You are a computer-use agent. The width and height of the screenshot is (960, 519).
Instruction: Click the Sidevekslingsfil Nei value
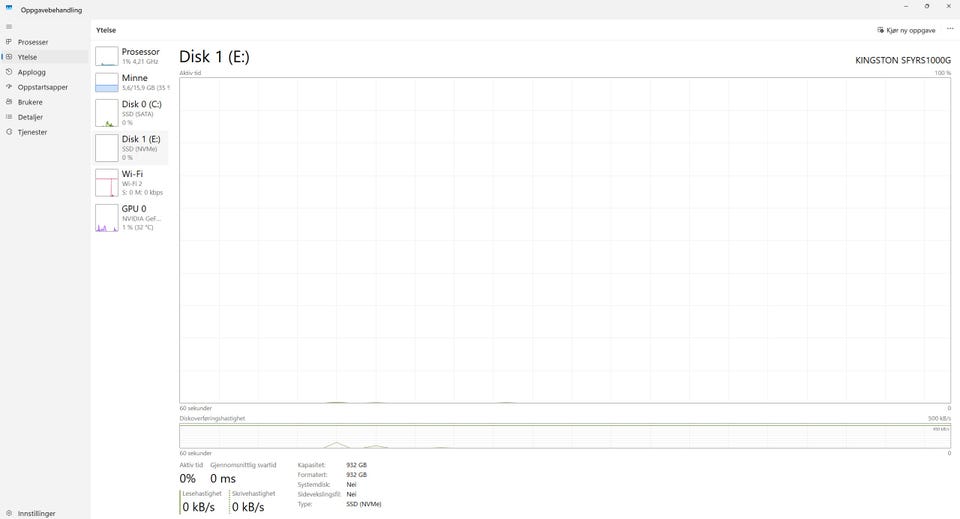(351, 495)
